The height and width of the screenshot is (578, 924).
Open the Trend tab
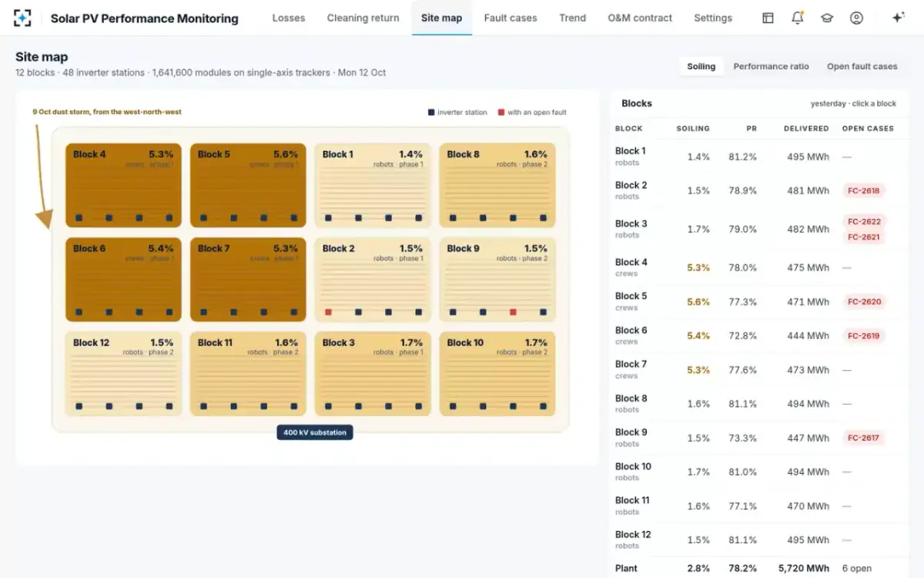[x=572, y=18]
